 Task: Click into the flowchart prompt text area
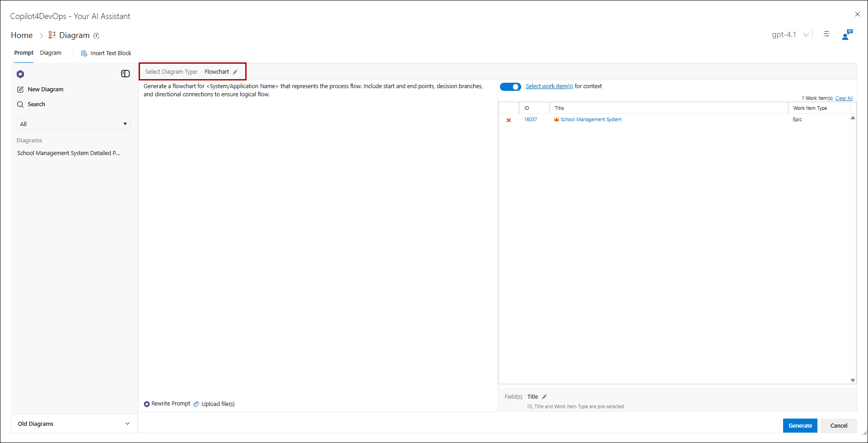click(316, 226)
